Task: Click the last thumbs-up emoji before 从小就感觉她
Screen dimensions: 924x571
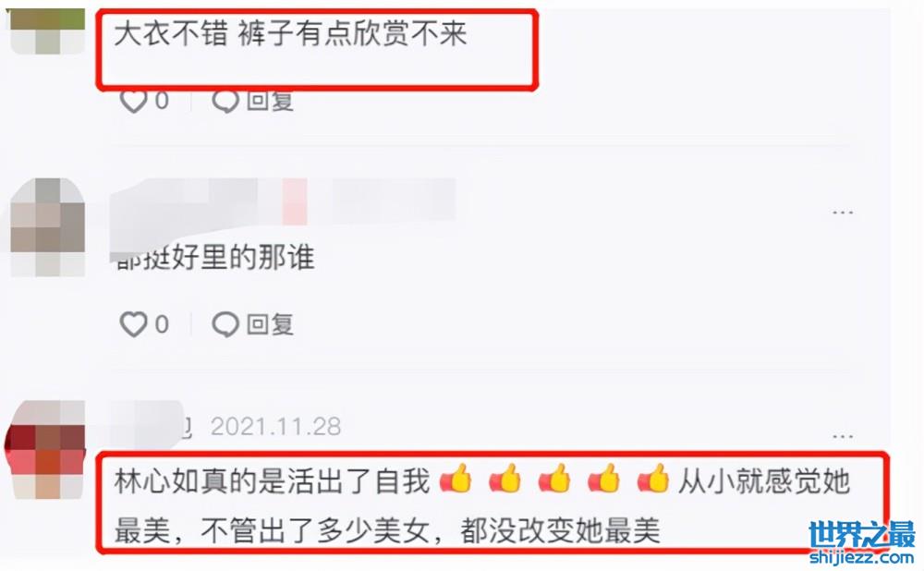Action: pyautogui.click(x=653, y=478)
